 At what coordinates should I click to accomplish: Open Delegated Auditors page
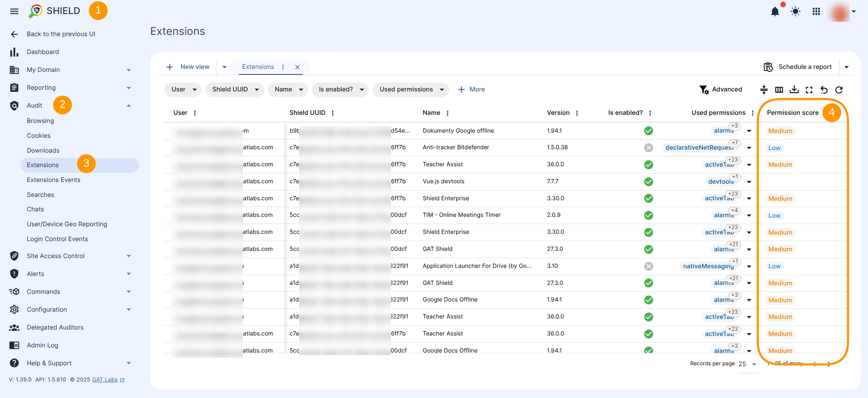55,327
